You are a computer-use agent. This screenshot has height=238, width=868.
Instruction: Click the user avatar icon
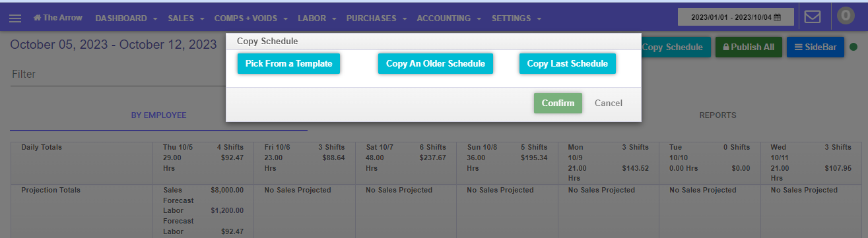pos(846,16)
